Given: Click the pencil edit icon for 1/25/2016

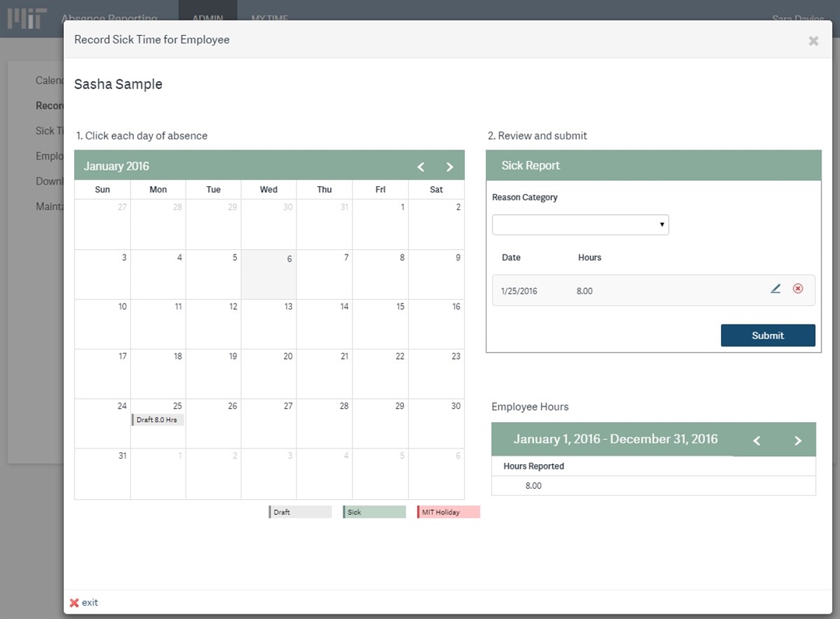Looking at the screenshot, I should click(x=775, y=289).
